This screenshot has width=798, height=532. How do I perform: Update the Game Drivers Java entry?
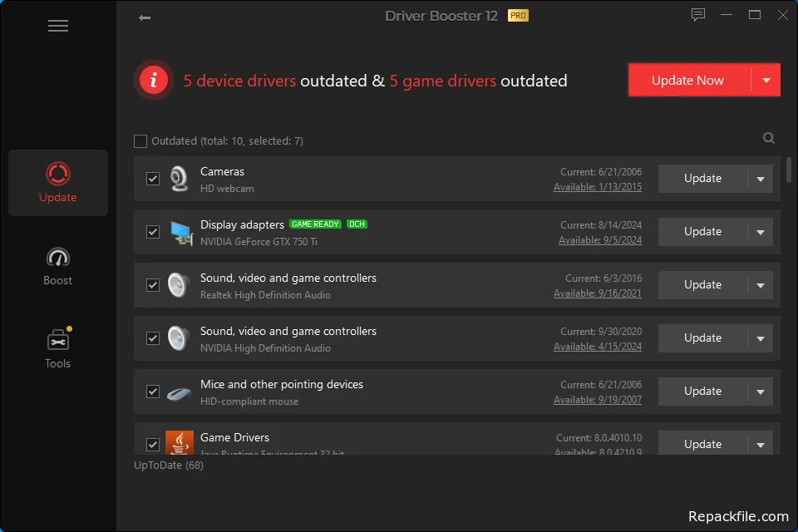(702, 444)
